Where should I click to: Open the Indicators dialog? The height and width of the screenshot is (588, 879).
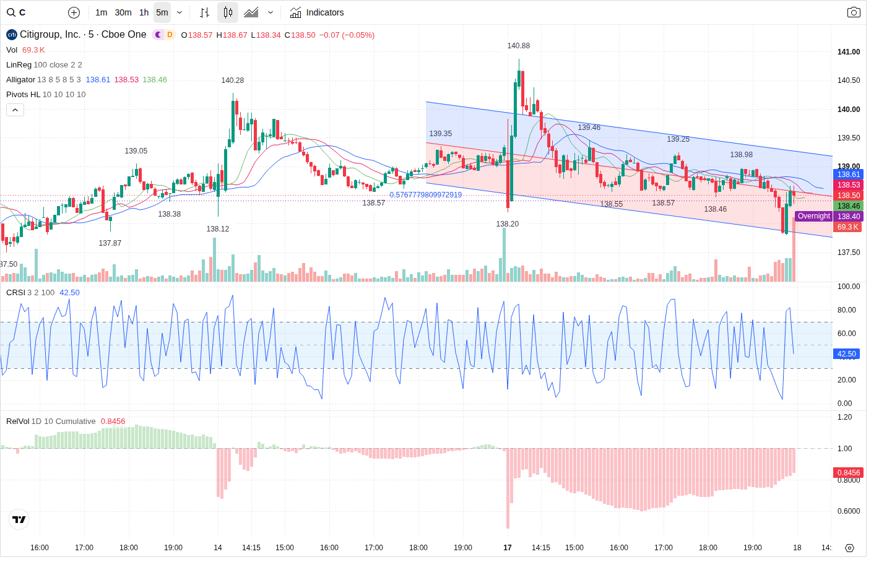click(x=317, y=12)
